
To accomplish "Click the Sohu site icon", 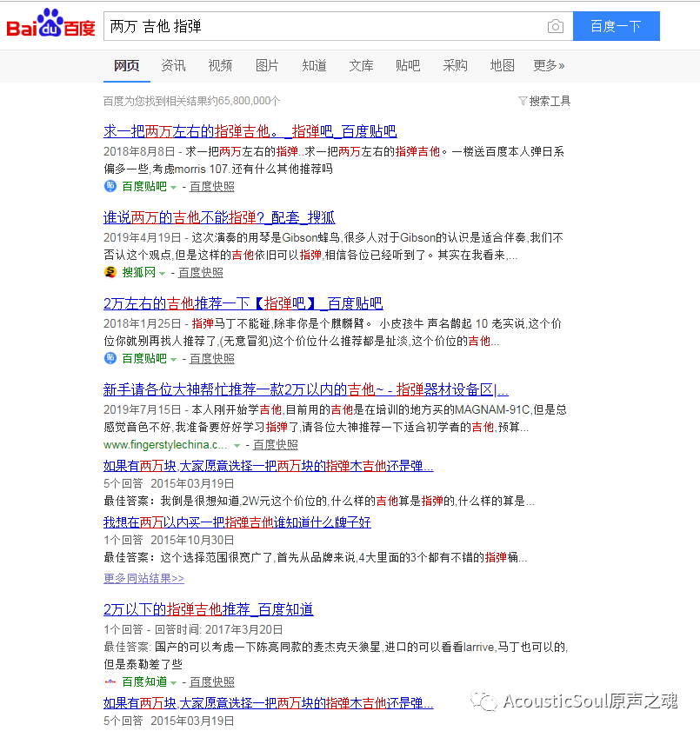I will 110,272.
